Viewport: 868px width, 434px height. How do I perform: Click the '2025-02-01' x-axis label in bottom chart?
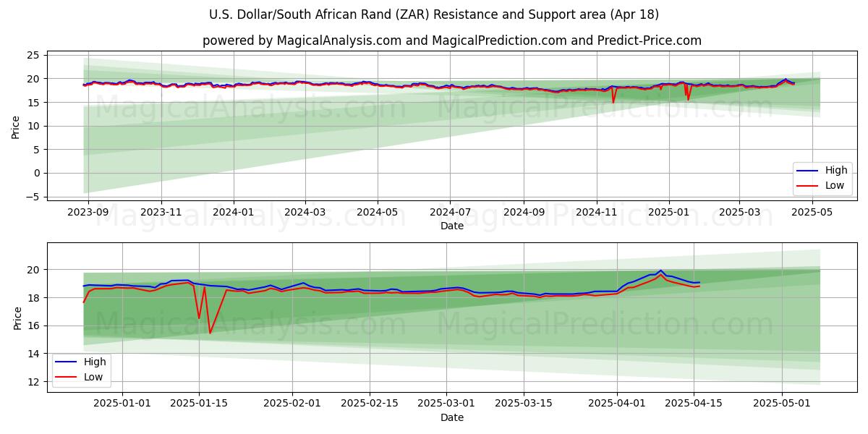pyautogui.click(x=292, y=404)
